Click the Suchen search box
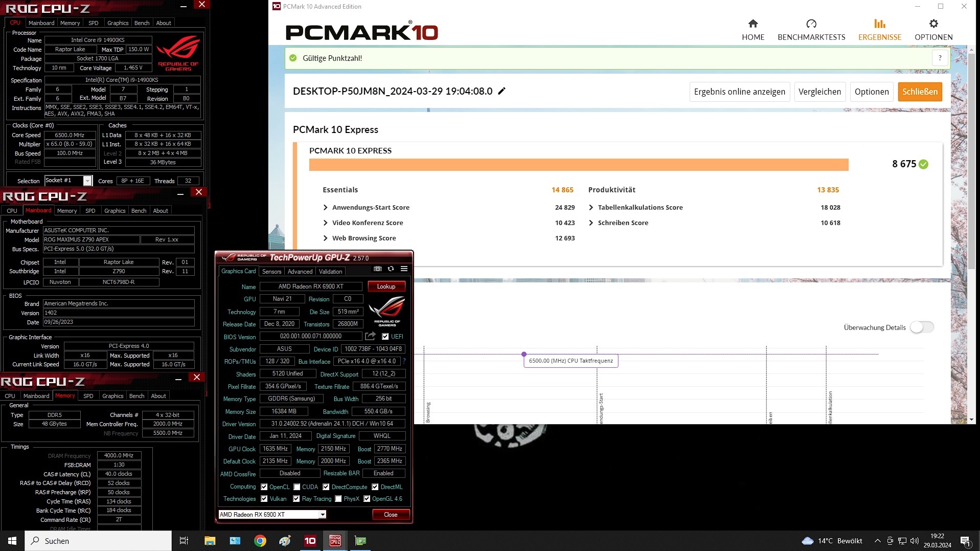Image resolution: width=980 pixels, height=551 pixels. pyautogui.click(x=98, y=541)
